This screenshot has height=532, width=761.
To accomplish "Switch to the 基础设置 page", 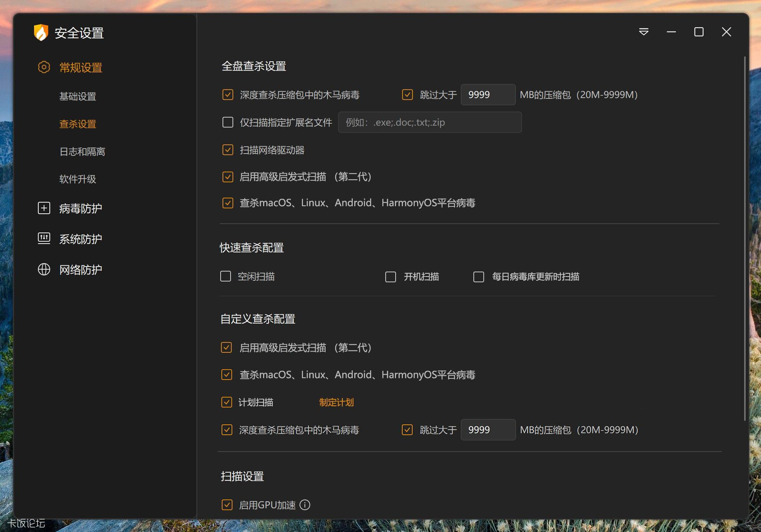I will pyautogui.click(x=78, y=97).
